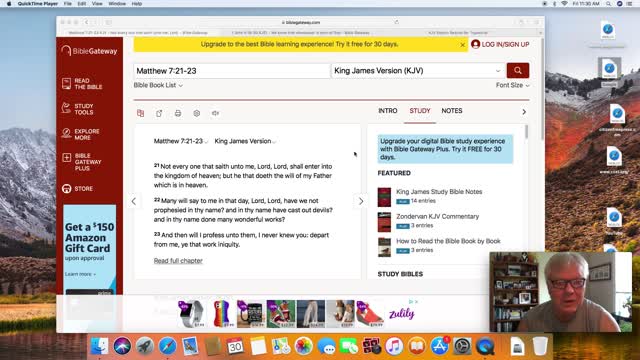Open the Window menu
The height and width of the screenshot is (360, 640).
pos(117,4)
